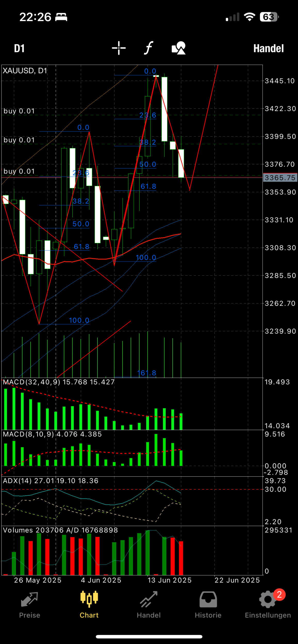
Task: Open the Einstellungen gear icon
Action: tap(268, 599)
